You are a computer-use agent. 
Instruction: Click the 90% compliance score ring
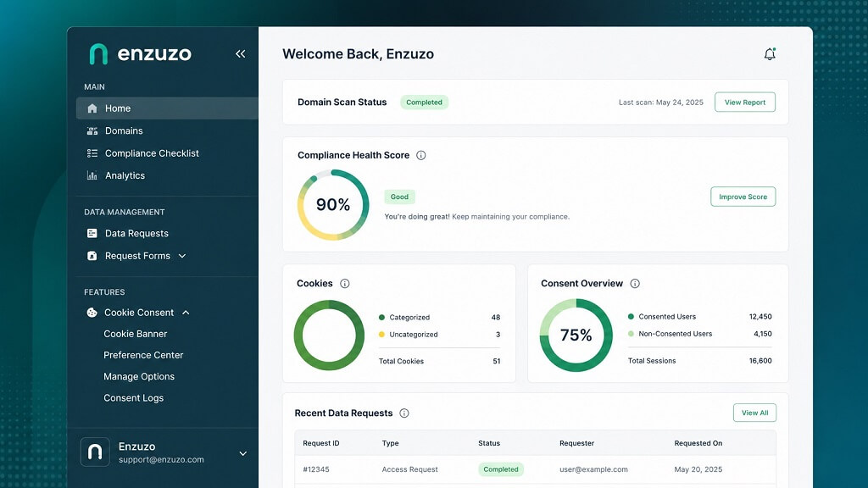tap(333, 205)
